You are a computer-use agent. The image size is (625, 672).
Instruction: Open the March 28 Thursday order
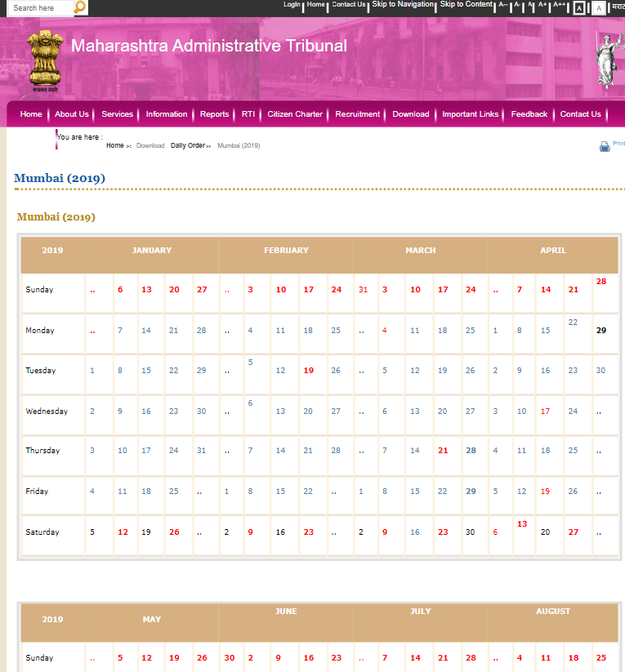tap(471, 451)
